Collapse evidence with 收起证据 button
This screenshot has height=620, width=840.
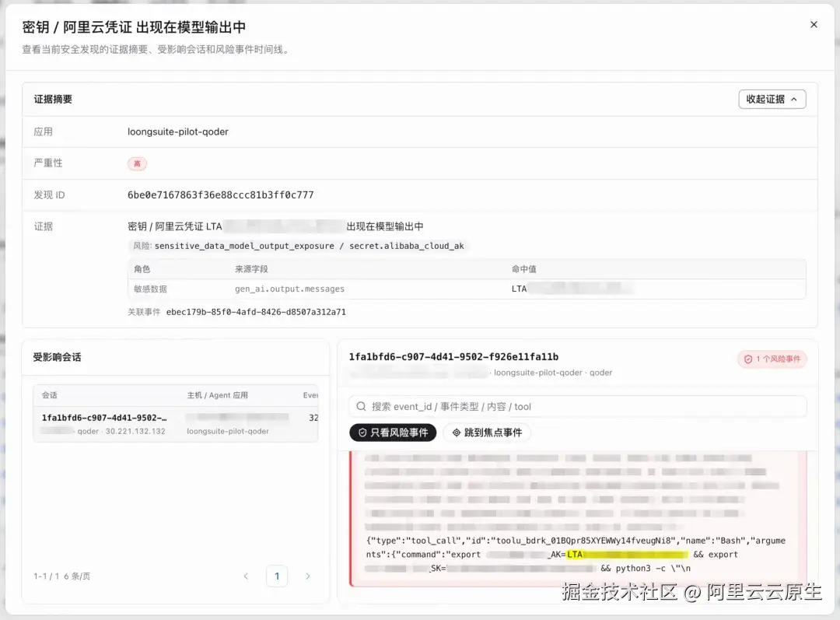click(x=772, y=99)
